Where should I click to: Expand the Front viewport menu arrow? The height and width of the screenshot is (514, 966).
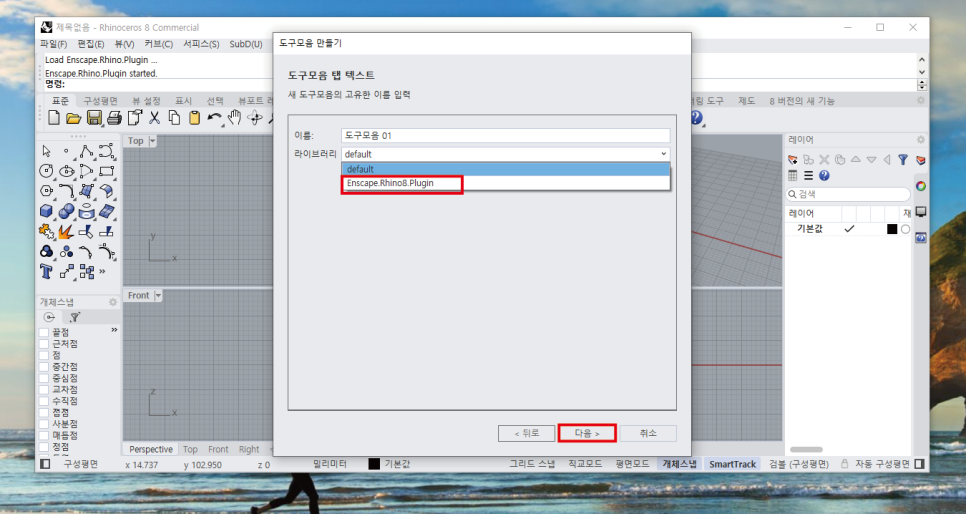pos(158,296)
